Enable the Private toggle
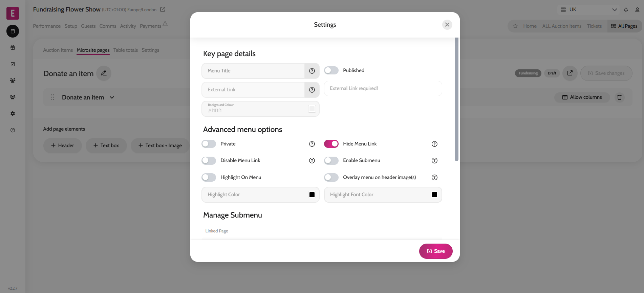The width and height of the screenshot is (644, 293). coord(209,144)
